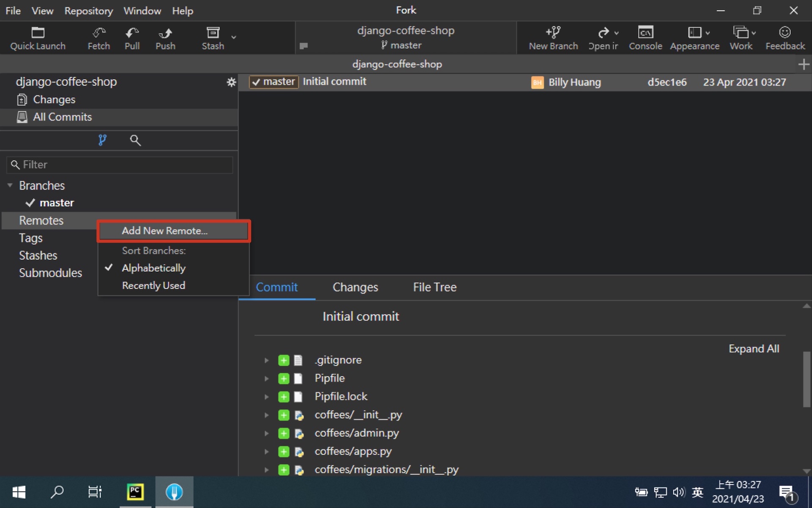
Task: Expand coffees/__init__.py file diff
Action: pyautogui.click(x=266, y=415)
